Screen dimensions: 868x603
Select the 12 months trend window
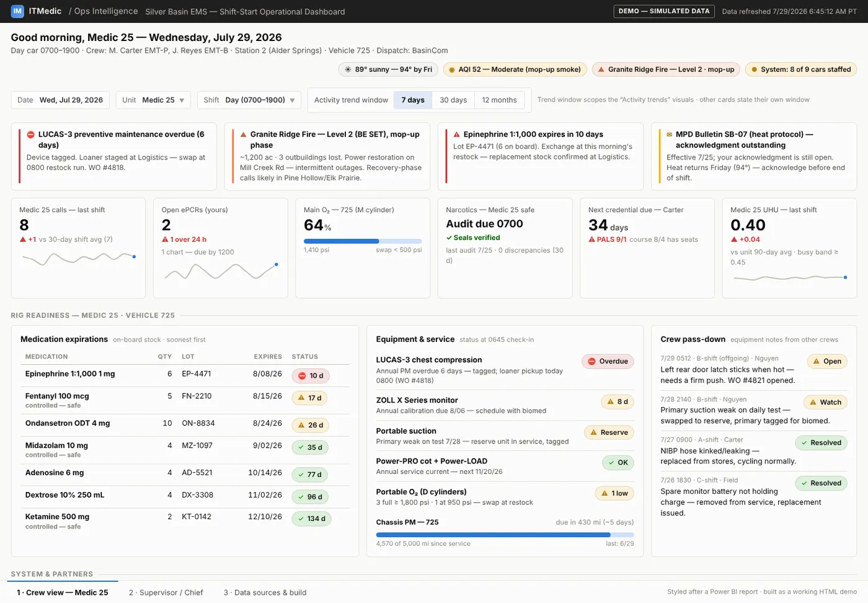(499, 100)
